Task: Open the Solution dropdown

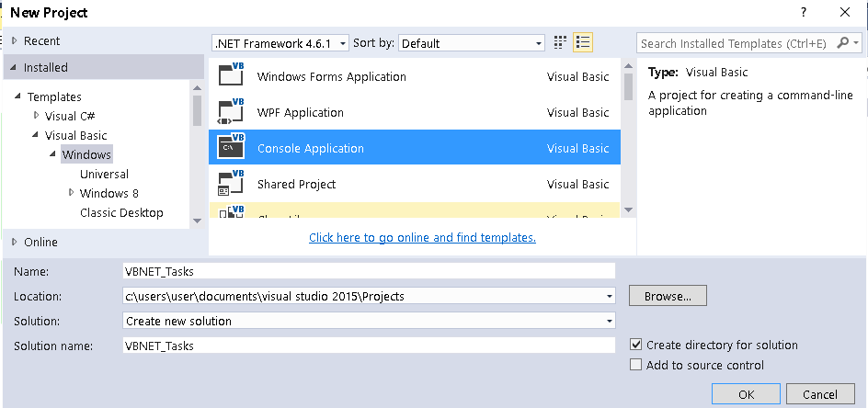Action: 610,321
